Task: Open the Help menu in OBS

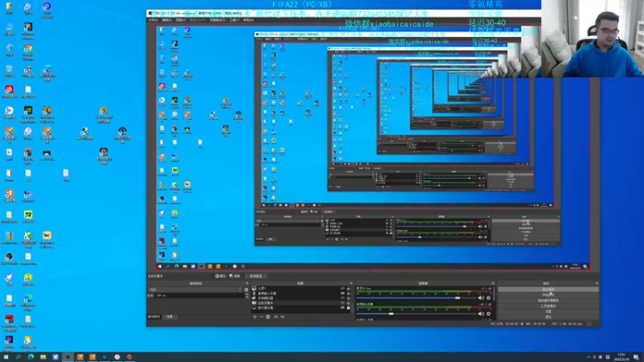Action: [x=249, y=20]
